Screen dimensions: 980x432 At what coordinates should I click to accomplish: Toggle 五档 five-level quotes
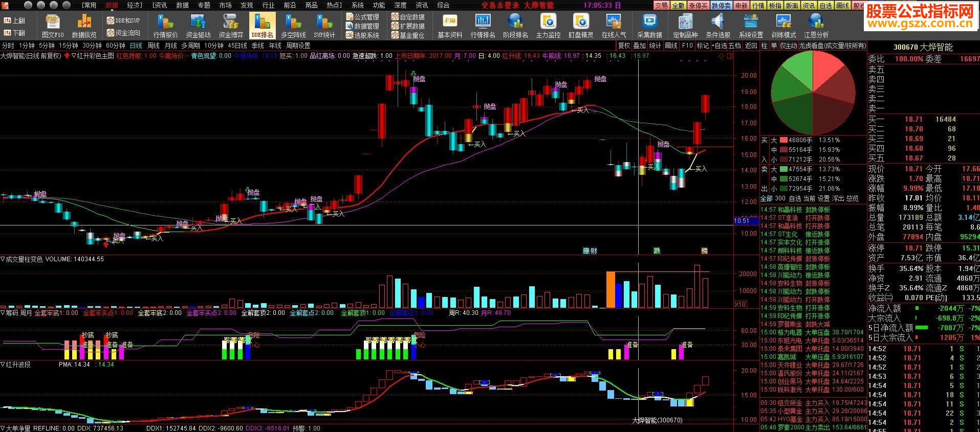click(x=735, y=46)
